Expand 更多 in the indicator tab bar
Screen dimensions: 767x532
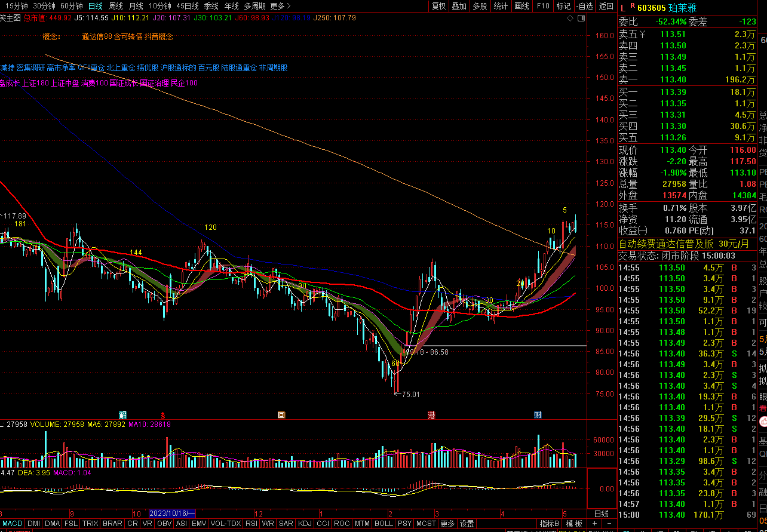(x=447, y=524)
